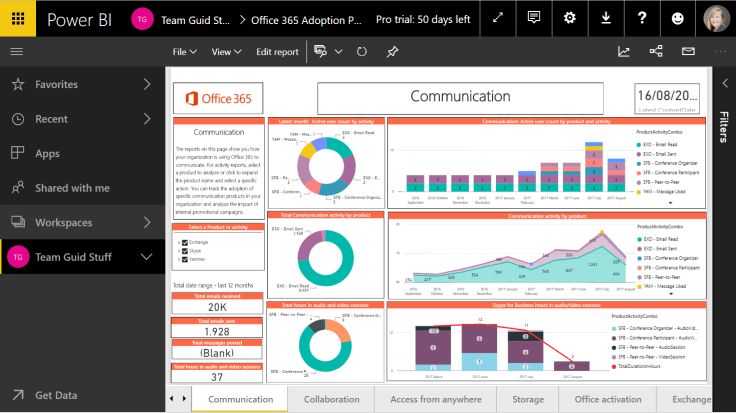Open the settings gear menu
736x413 pixels.
pyautogui.click(x=570, y=18)
